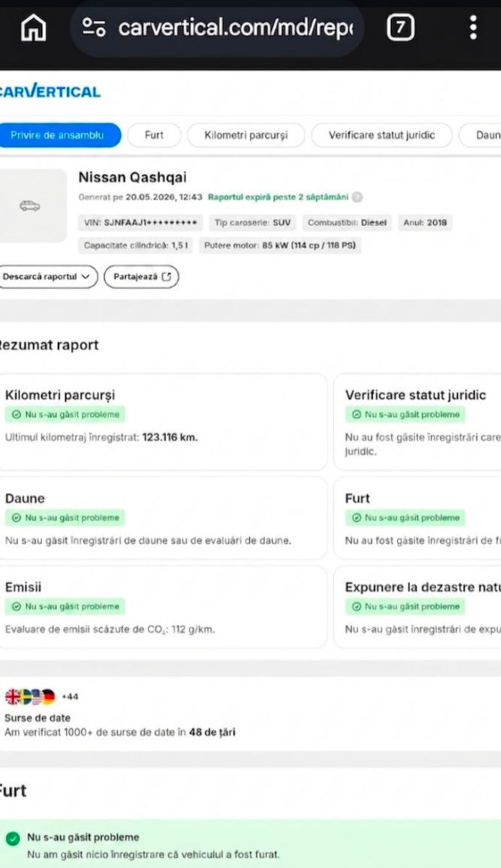Click the Putere motor: 85 kW chip
501x868 pixels.
(x=280, y=246)
